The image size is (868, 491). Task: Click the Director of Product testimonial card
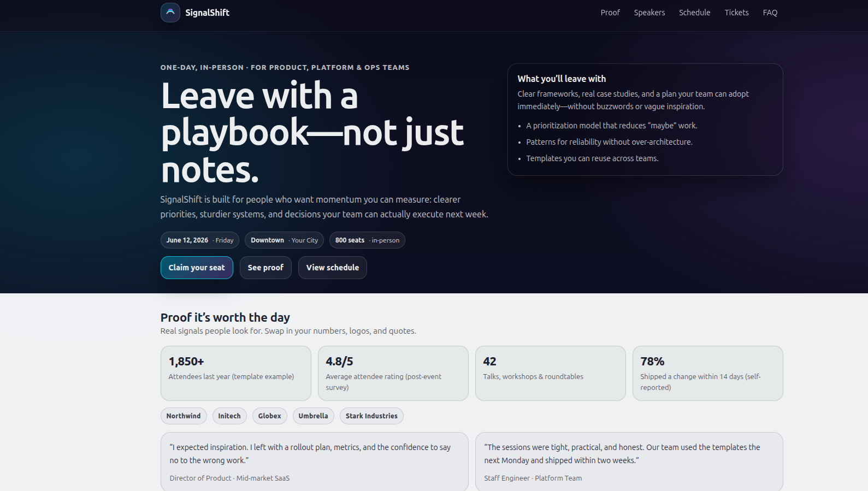click(x=314, y=462)
